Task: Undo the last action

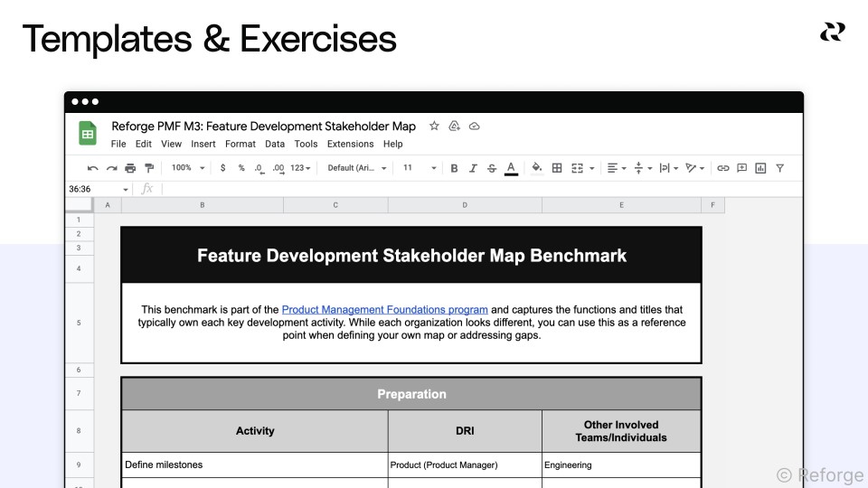Action: pyautogui.click(x=93, y=168)
